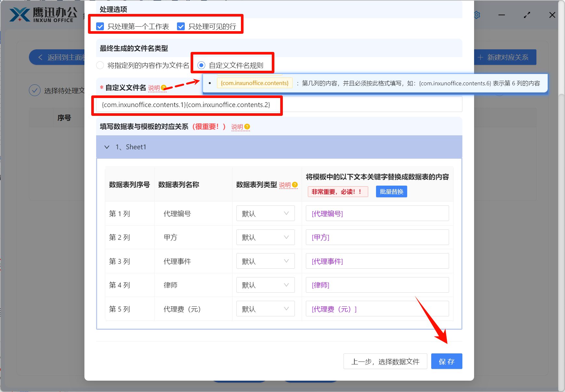Uncheck 只处理可见的行
This screenshot has height=392, width=565.
[181, 26]
